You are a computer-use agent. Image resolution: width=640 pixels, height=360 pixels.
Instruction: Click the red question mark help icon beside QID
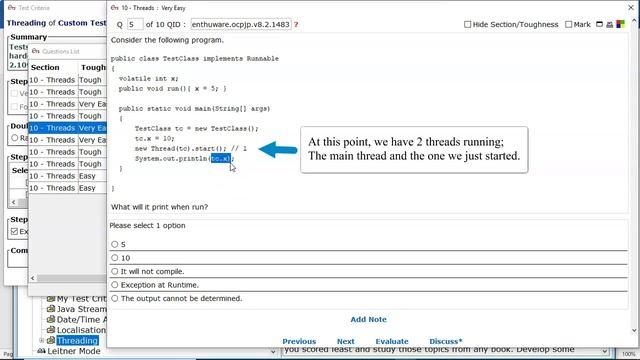(x=296, y=24)
